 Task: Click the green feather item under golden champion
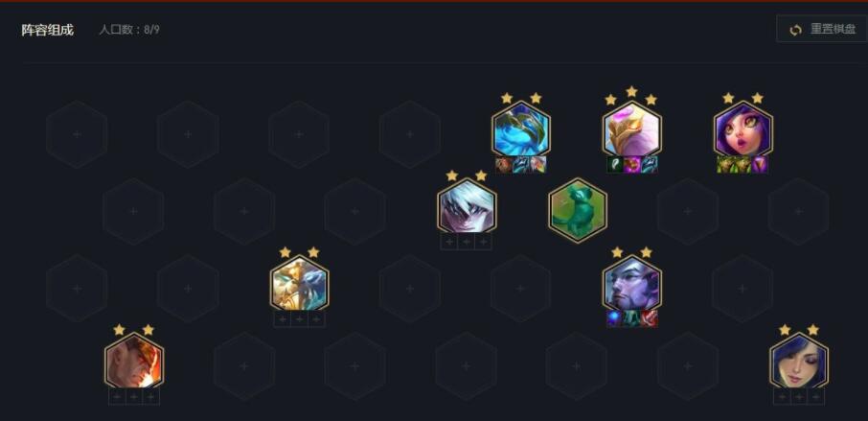(615, 165)
